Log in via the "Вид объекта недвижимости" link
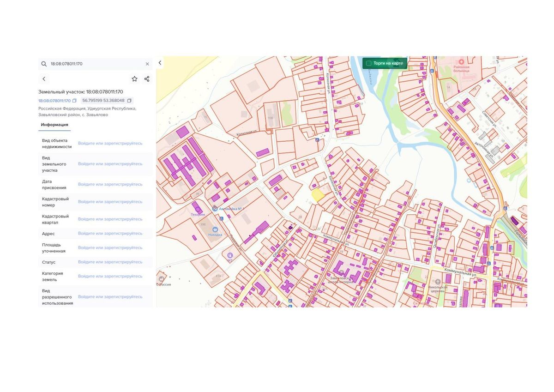Viewport: 554px width, 392px height. (x=110, y=144)
